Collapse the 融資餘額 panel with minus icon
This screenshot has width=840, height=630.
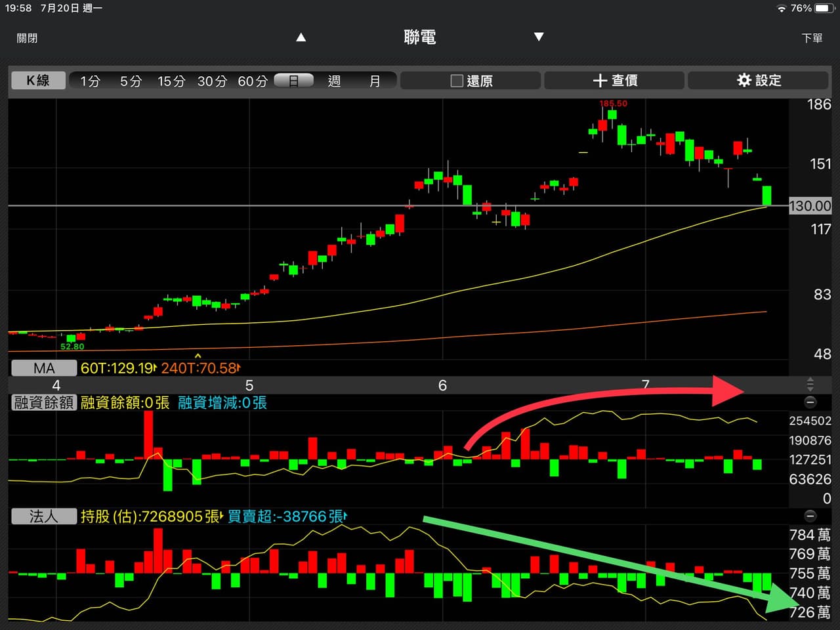pos(810,402)
